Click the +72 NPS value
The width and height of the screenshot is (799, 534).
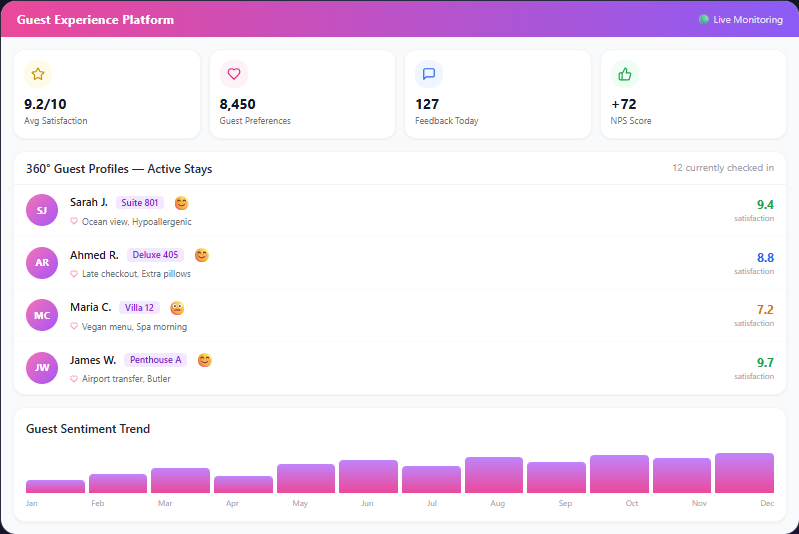(624, 104)
